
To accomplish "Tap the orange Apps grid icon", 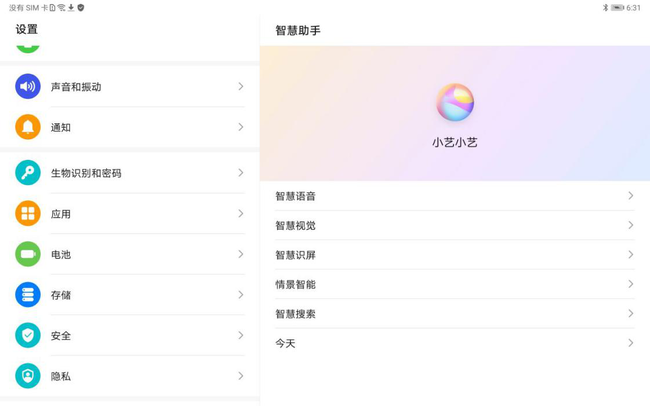I will [28, 214].
